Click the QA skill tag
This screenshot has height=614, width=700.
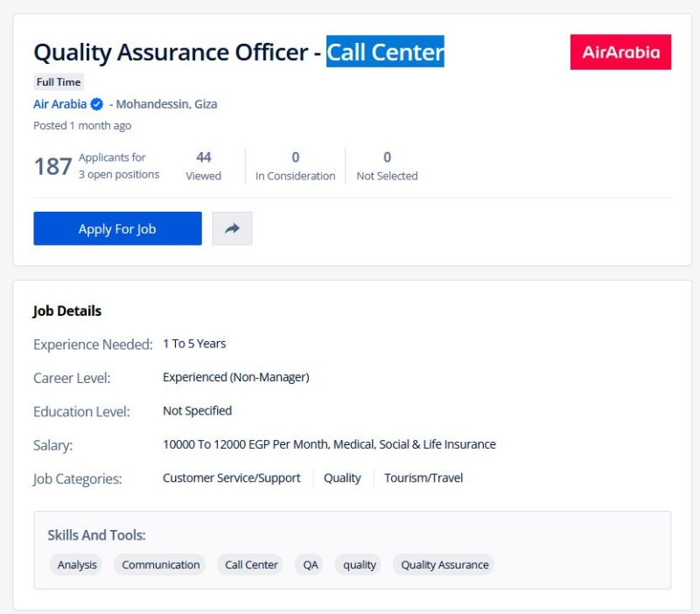[x=311, y=564]
